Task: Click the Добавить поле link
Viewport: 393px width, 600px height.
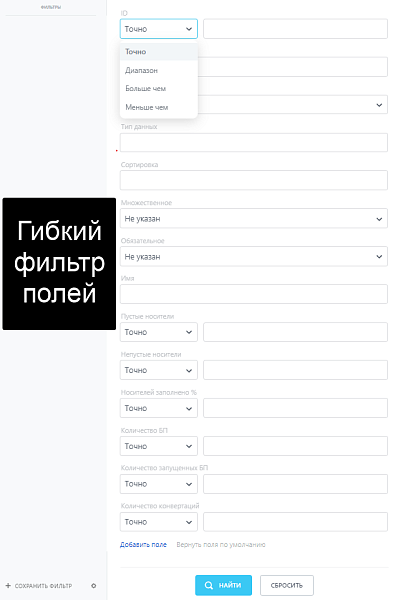Action: (x=144, y=545)
